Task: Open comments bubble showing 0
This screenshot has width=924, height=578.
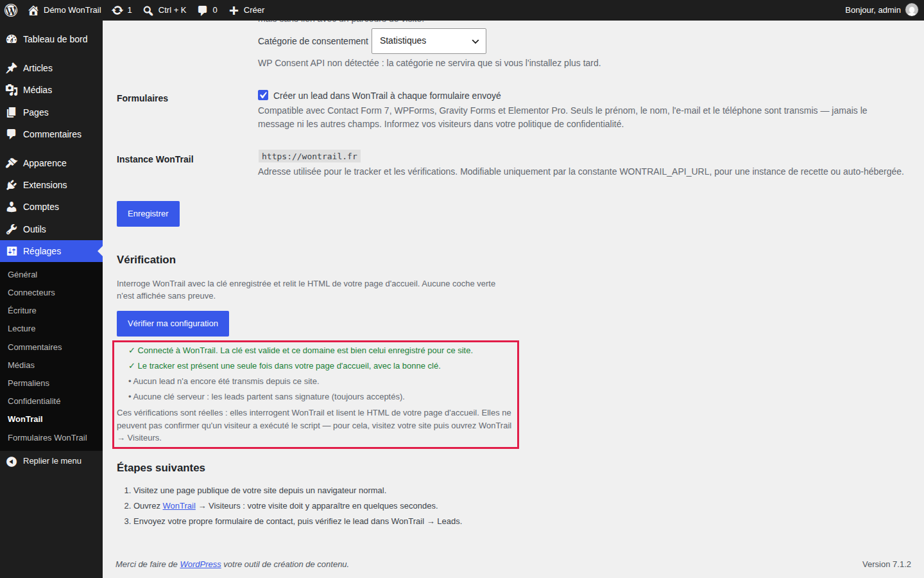Action: pyautogui.click(x=208, y=10)
